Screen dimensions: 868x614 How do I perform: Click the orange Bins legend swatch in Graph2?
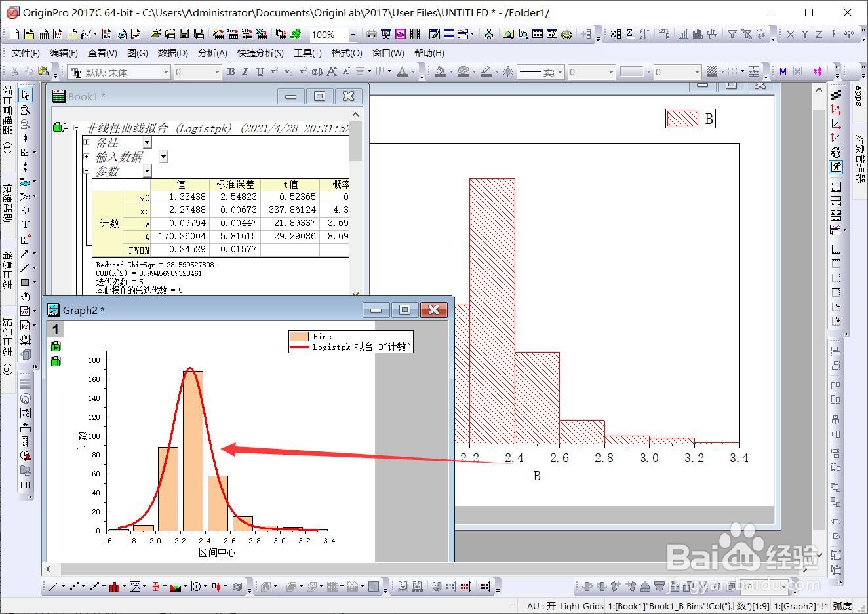pyautogui.click(x=299, y=337)
